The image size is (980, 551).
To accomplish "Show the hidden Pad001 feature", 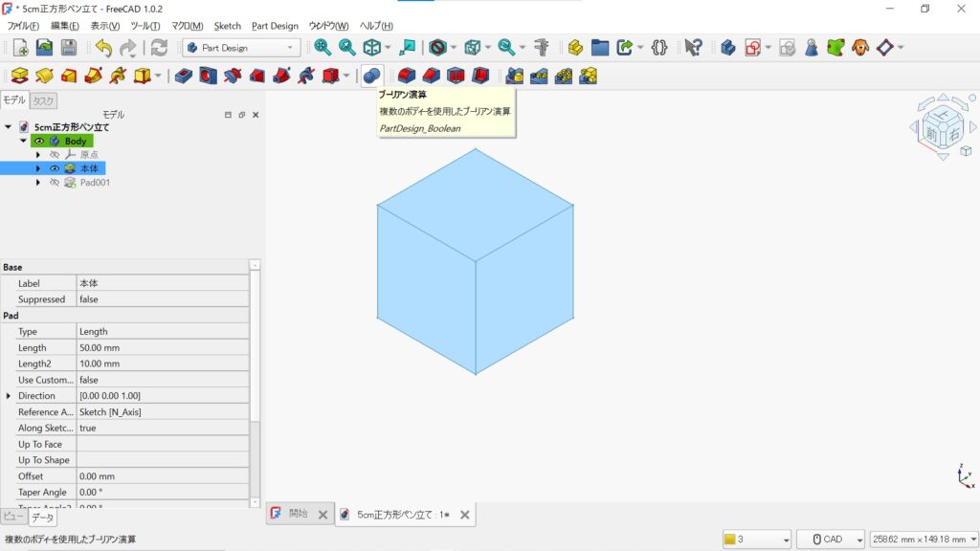I will tap(54, 182).
